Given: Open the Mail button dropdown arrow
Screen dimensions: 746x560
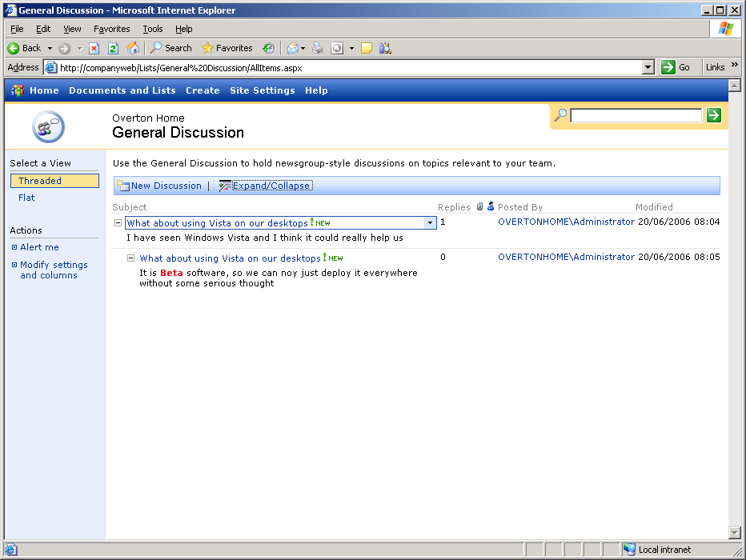Looking at the screenshot, I should click(303, 48).
